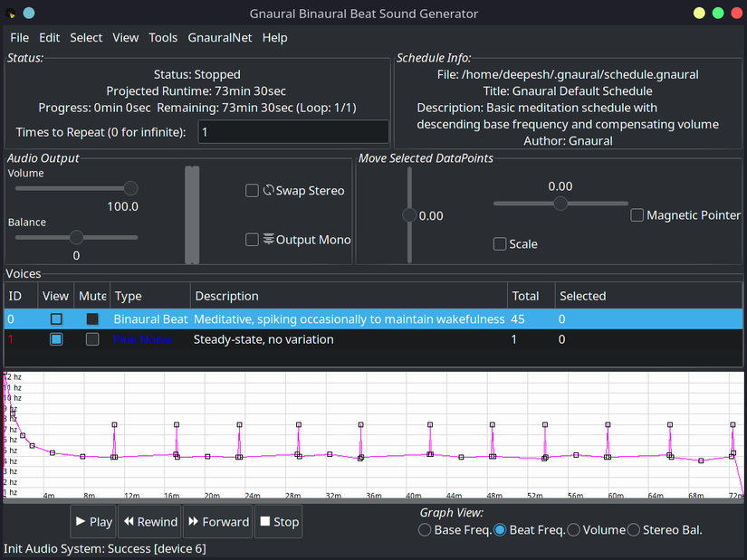Viewport: 747px width, 560px height.
Task: Click the Pink Noise voice link
Action: [142, 338]
